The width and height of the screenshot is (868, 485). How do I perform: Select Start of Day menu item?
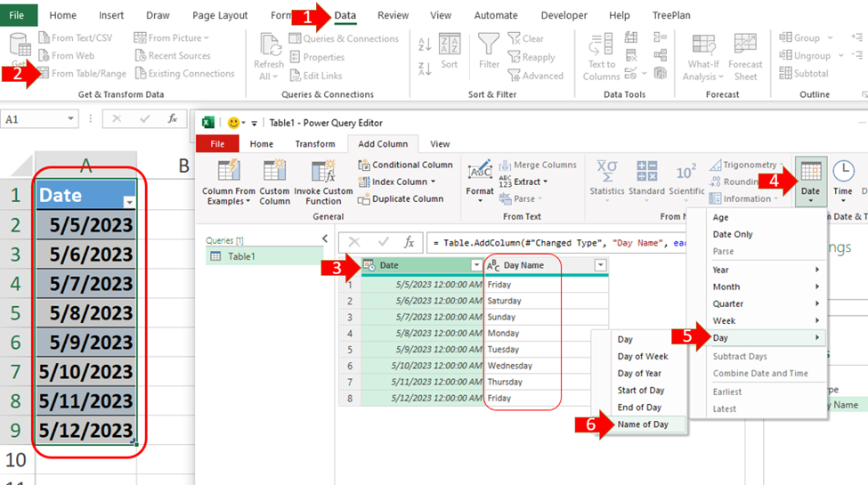640,391
